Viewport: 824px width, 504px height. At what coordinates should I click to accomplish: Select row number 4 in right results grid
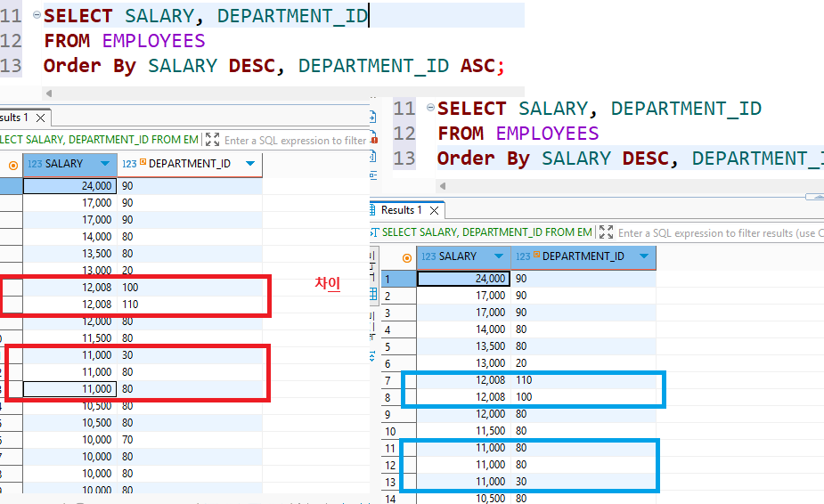[398, 329]
